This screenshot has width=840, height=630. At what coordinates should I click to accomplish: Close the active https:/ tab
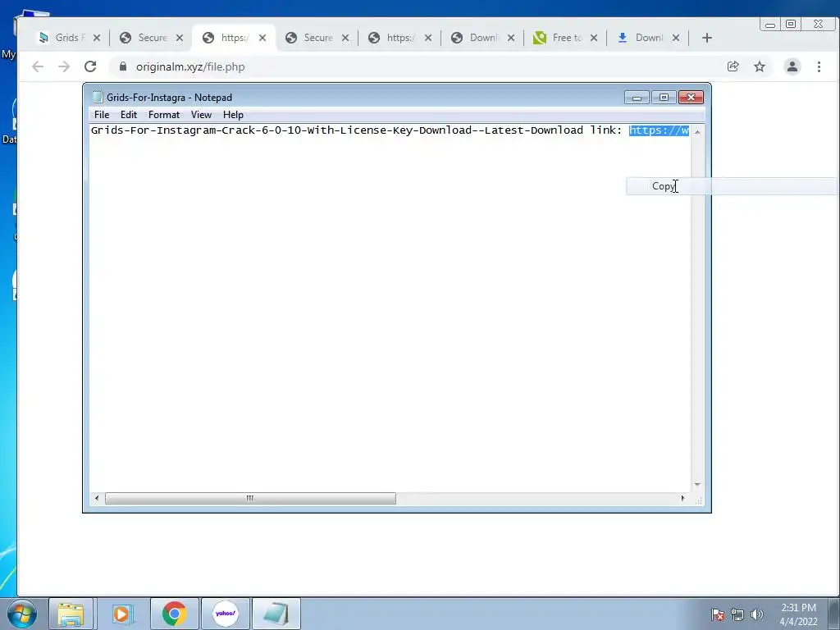click(x=262, y=38)
